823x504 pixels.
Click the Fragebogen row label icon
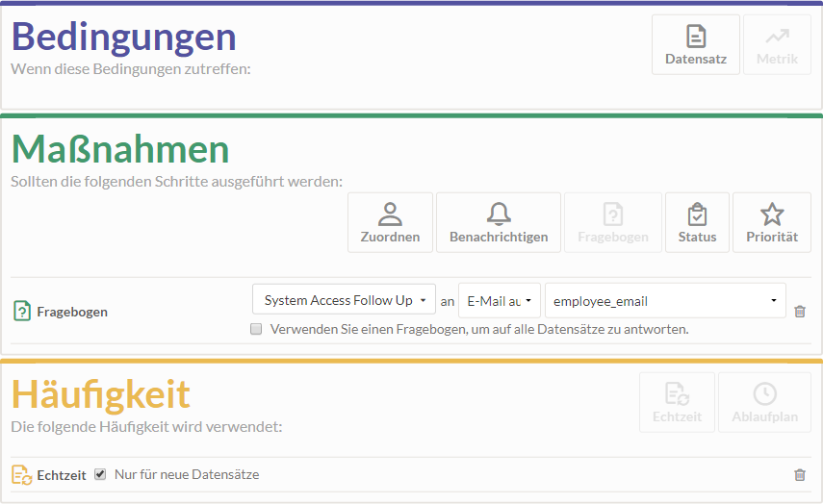(21, 312)
